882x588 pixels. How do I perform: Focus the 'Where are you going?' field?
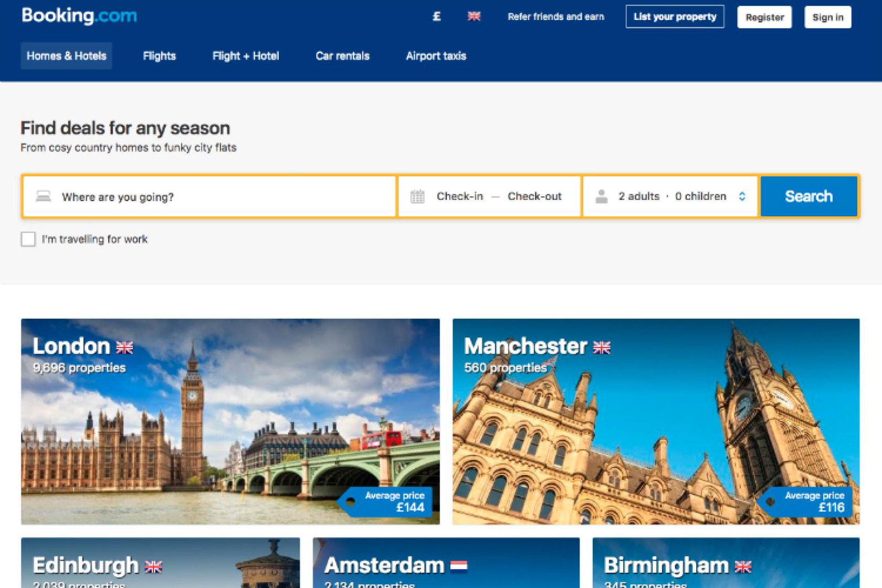point(209,196)
